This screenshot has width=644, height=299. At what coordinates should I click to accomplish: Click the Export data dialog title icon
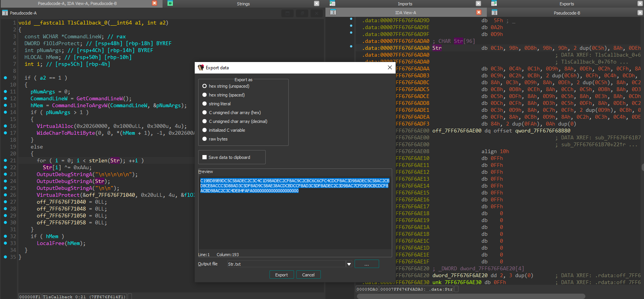click(x=201, y=67)
